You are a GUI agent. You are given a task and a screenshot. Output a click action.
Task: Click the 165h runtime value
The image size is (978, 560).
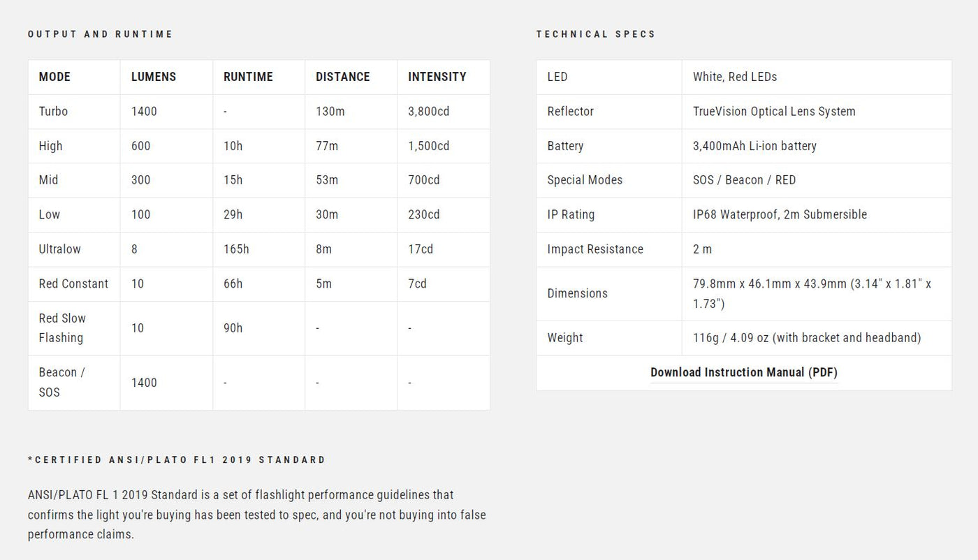coord(236,249)
